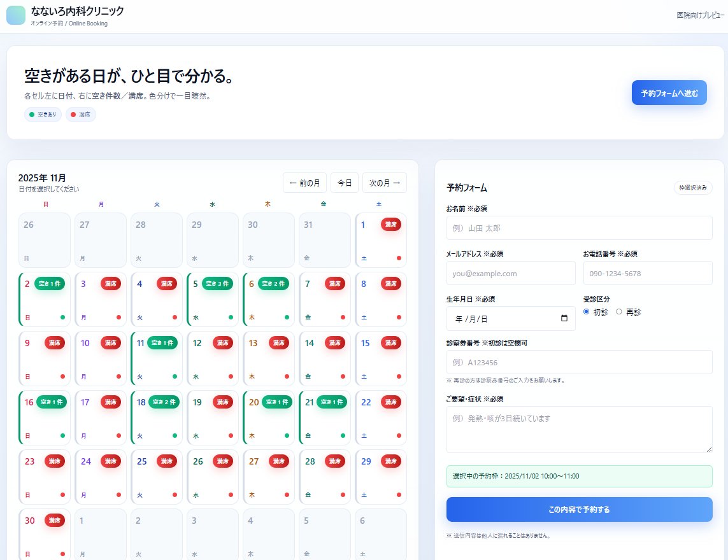Viewport: 728px width, 560px height.
Task: Click November 13 満席 cell
Action: (x=269, y=359)
